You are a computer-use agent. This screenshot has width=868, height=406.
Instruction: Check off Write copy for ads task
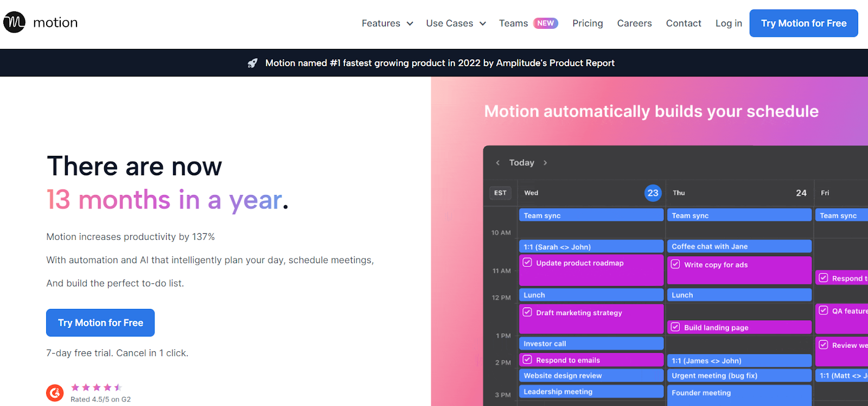675,264
